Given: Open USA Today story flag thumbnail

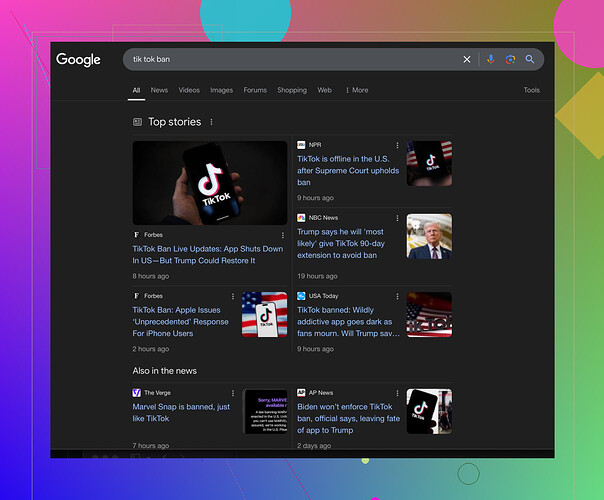Looking at the screenshot, I should coord(429,315).
